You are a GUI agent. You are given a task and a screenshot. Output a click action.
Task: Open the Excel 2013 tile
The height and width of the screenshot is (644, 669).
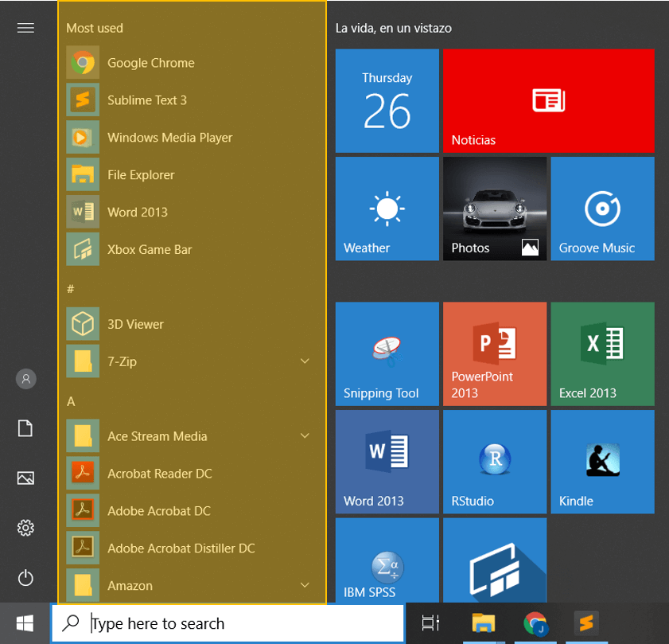(602, 354)
